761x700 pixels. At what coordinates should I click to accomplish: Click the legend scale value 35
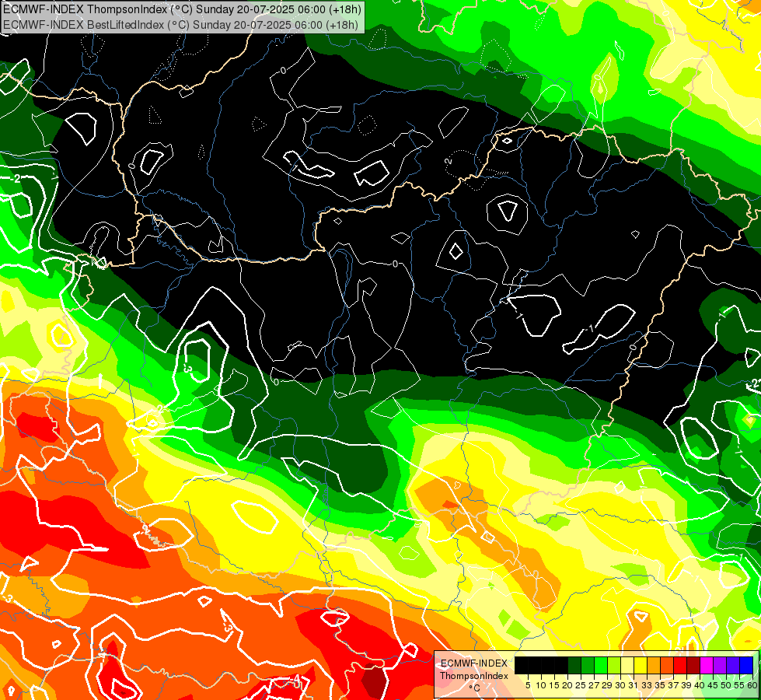[x=660, y=685]
